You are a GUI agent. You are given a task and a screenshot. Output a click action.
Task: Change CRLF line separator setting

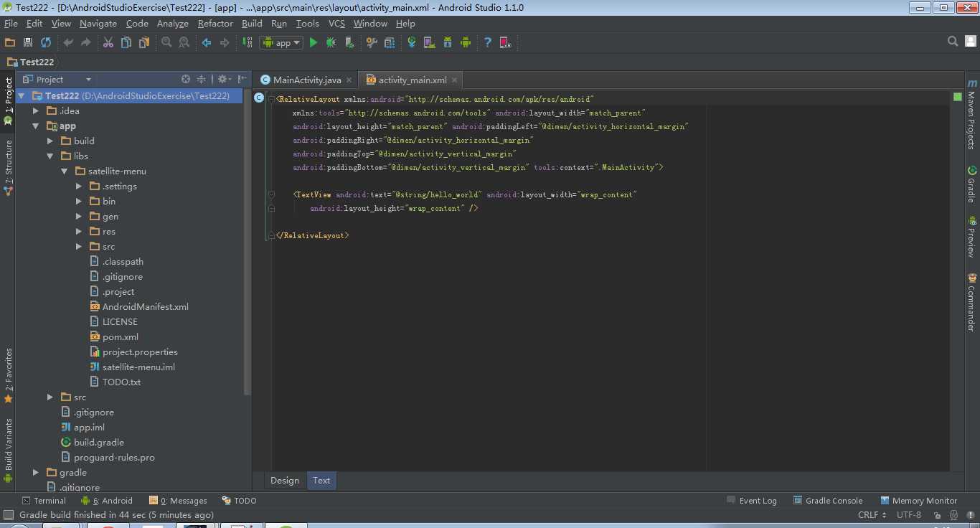[x=872, y=515]
